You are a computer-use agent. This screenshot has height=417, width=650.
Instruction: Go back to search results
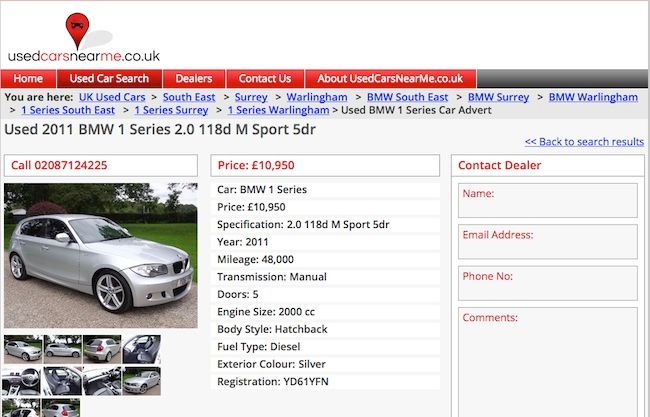point(584,142)
